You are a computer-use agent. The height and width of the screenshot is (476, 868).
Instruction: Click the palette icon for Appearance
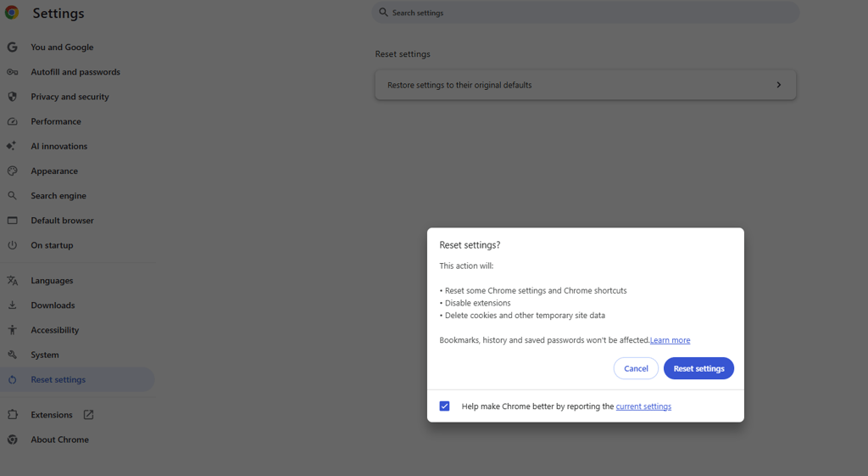[12, 171]
